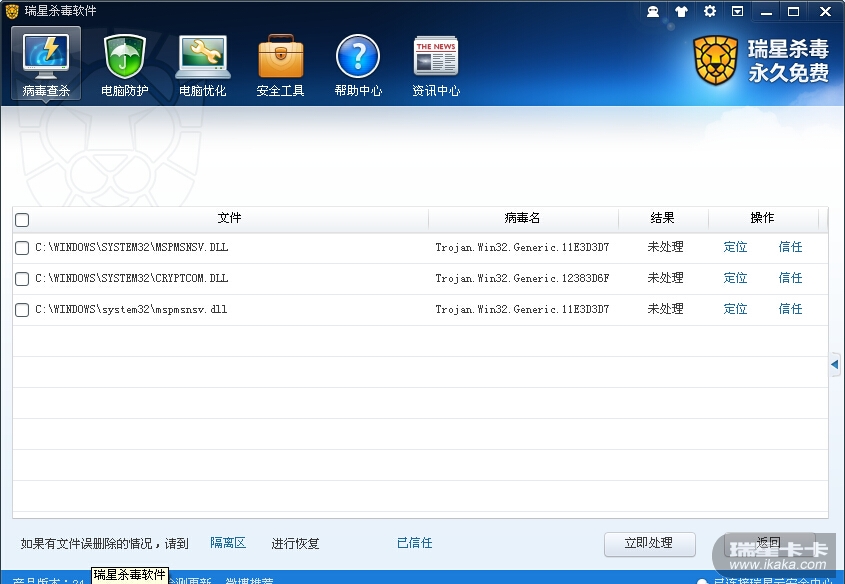This screenshot has height=584, width=845.
Task: Click the cloud security center status text
Action: point(773,581)
